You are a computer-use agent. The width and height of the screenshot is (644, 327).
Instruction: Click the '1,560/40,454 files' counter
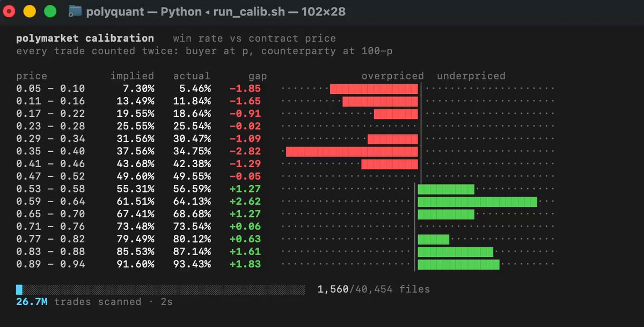[374, 289]
